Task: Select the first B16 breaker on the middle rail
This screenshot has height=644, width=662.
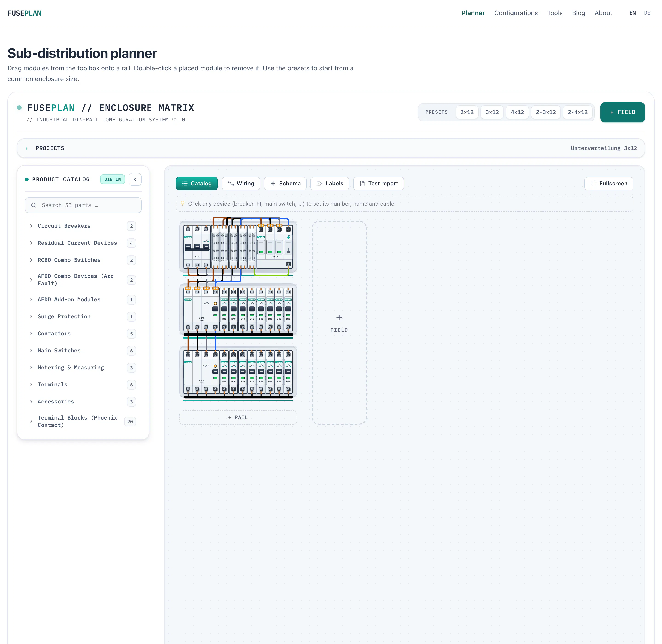Action: (x=225, y=309)
